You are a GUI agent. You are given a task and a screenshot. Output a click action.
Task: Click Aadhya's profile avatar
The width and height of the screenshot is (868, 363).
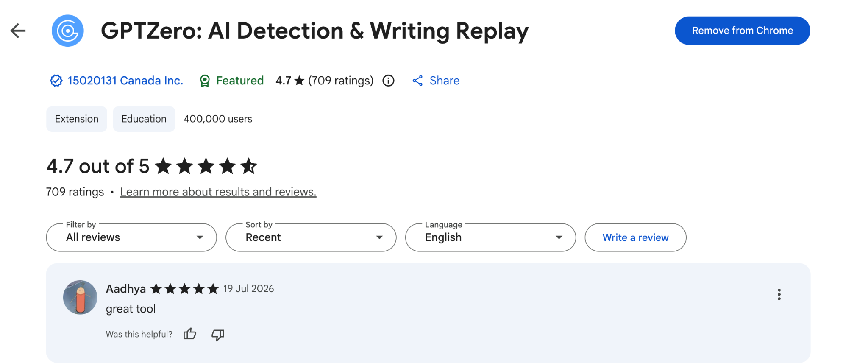(x=80, y=297)
